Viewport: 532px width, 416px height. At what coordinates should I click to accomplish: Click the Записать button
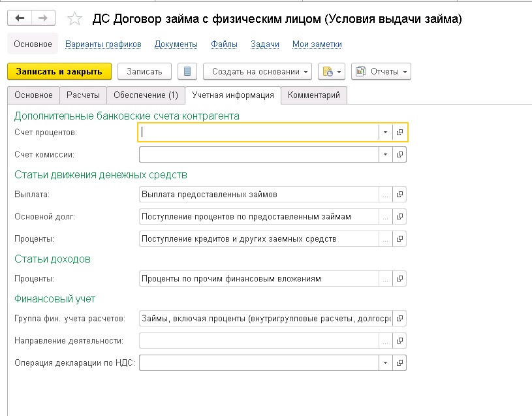[143, 71]
